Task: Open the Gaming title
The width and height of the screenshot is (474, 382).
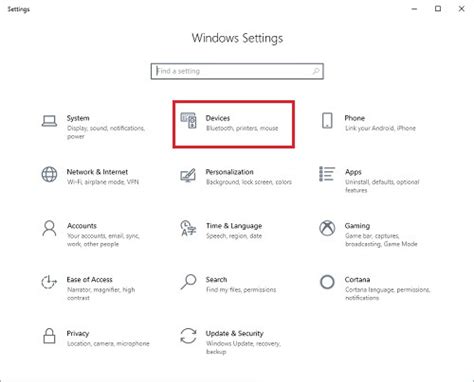Action: point(357,226)
